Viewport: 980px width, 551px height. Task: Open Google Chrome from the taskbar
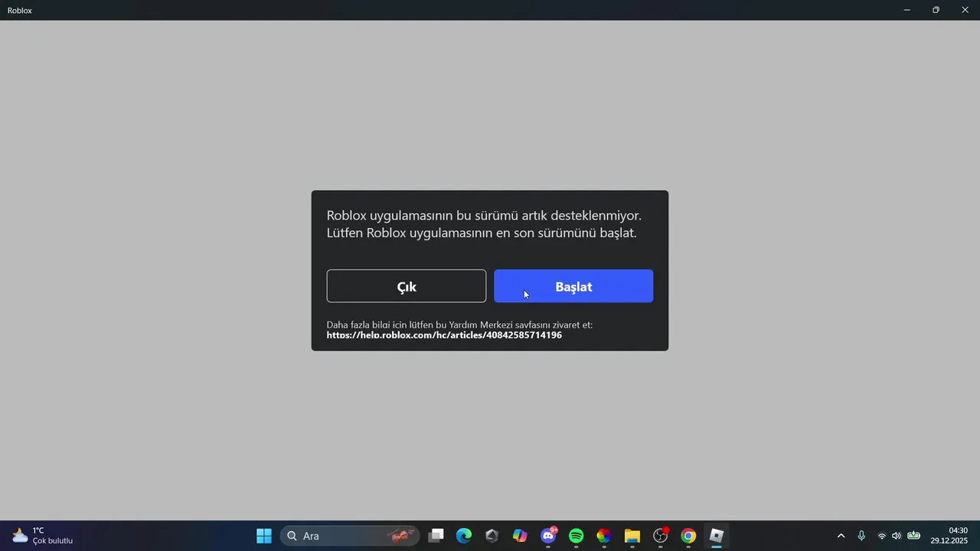pyautogui.click(x=688, y=536)
